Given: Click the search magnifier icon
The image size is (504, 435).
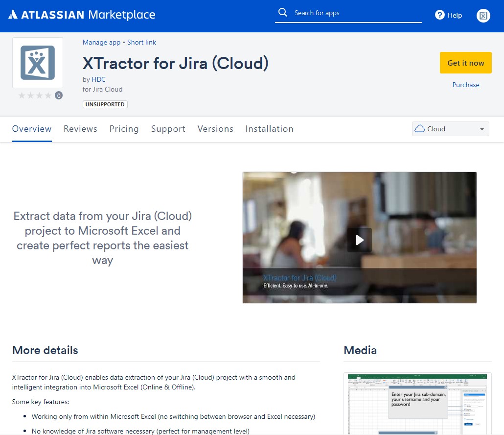Looking at the screenshot, I should pyautogui.click(x=282, y=13).
